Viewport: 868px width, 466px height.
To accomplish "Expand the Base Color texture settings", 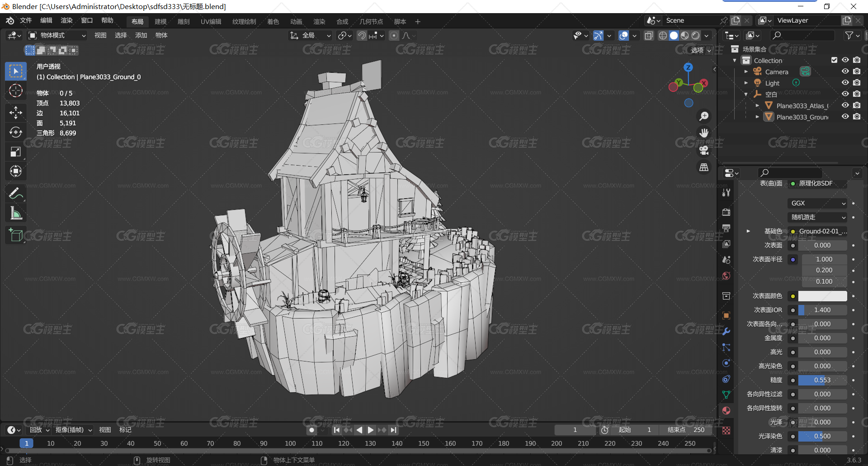I will [748, 231].
